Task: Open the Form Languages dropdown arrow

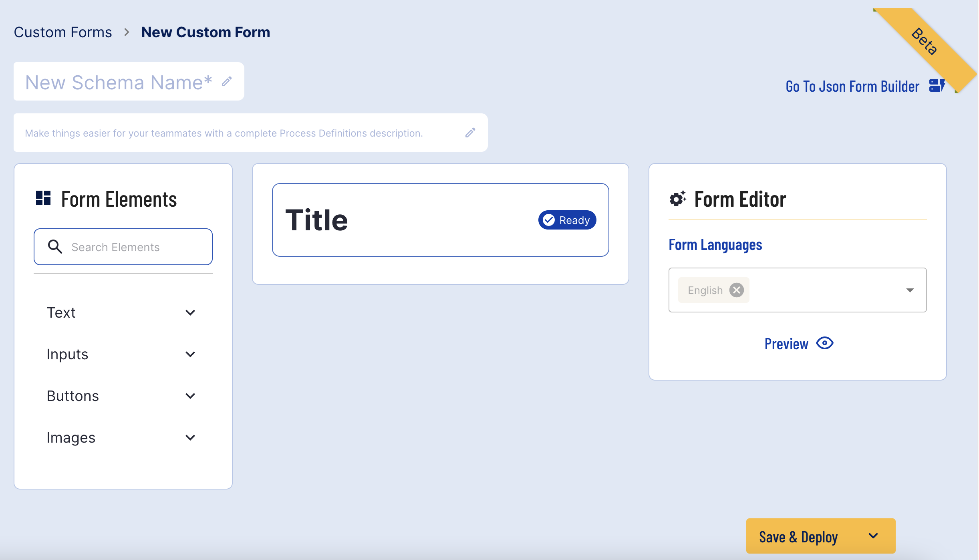Action: (910, 290)
